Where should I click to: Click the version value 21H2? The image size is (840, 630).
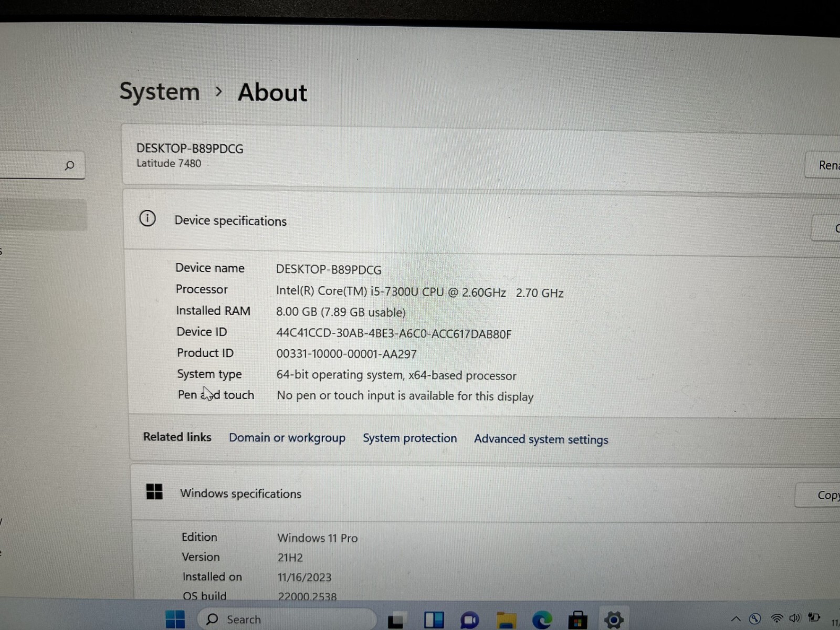click(x=290, y=558)
